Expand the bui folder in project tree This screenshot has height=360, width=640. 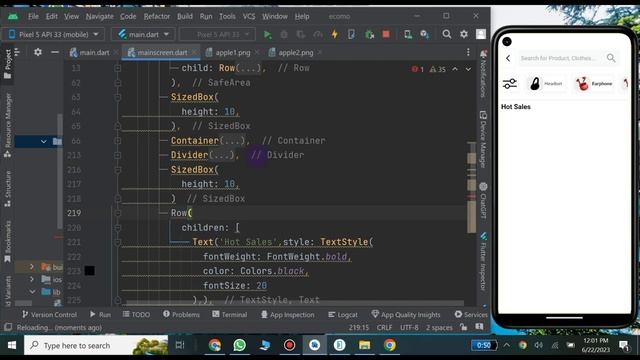coord(32,267)
